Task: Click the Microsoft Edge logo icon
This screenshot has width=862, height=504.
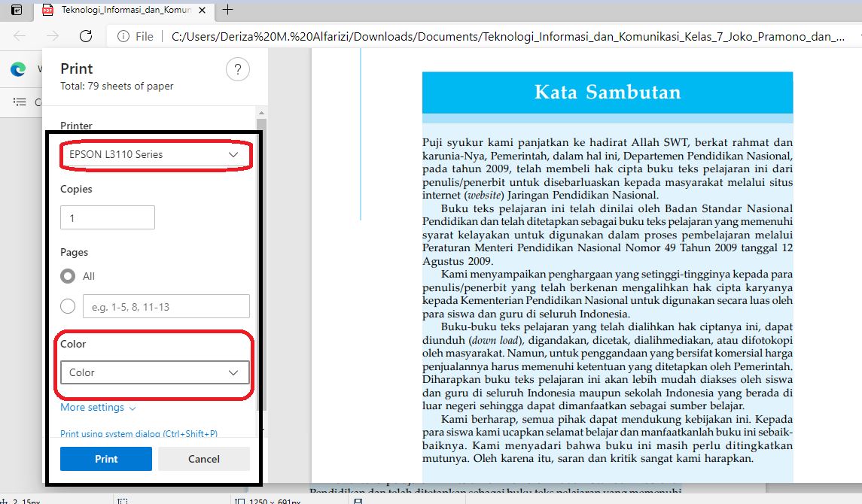Action: point(18,69)
